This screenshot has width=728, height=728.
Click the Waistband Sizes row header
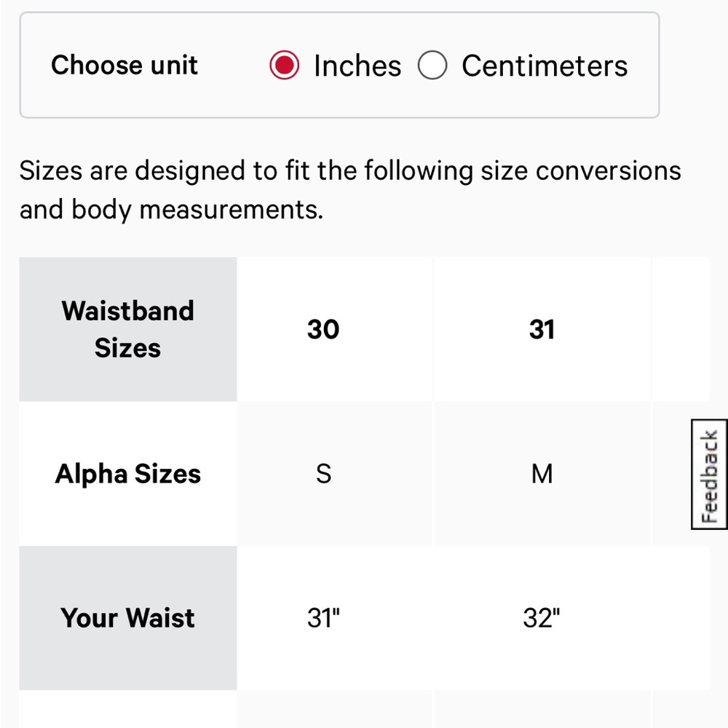pyautogui.click(x=128, y=329)
